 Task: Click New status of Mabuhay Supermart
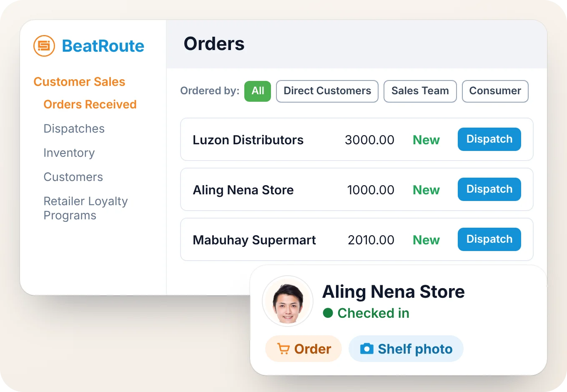pyautogui.click(x=426, y=240)
